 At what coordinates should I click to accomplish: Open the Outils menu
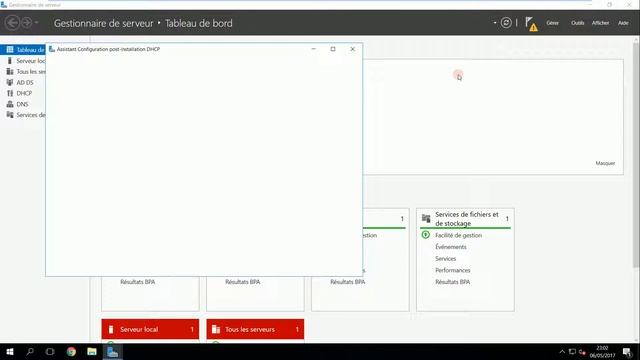point(578,23)
